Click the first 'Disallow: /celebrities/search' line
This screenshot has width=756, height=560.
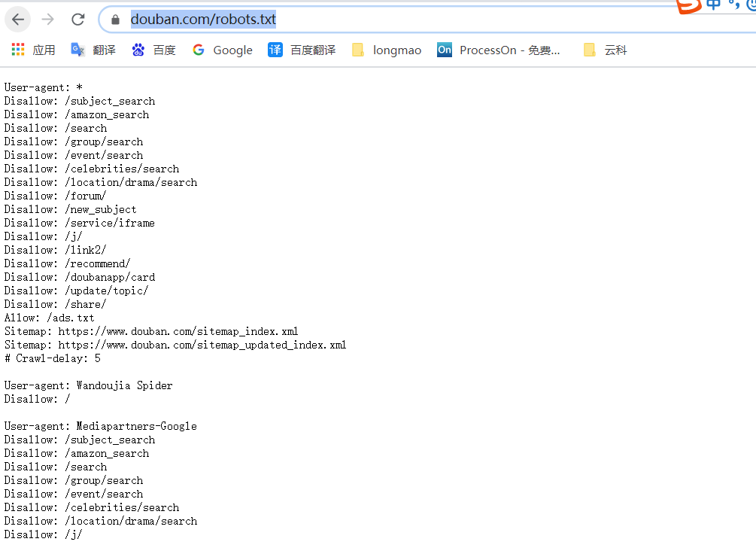tap(92, 169)
